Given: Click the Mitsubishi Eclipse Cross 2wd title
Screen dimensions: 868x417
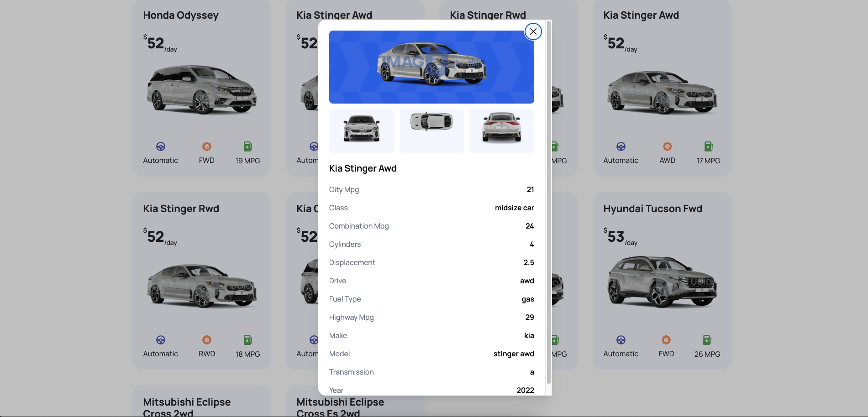Looking at the screenshot, I should tap(187, 407).
